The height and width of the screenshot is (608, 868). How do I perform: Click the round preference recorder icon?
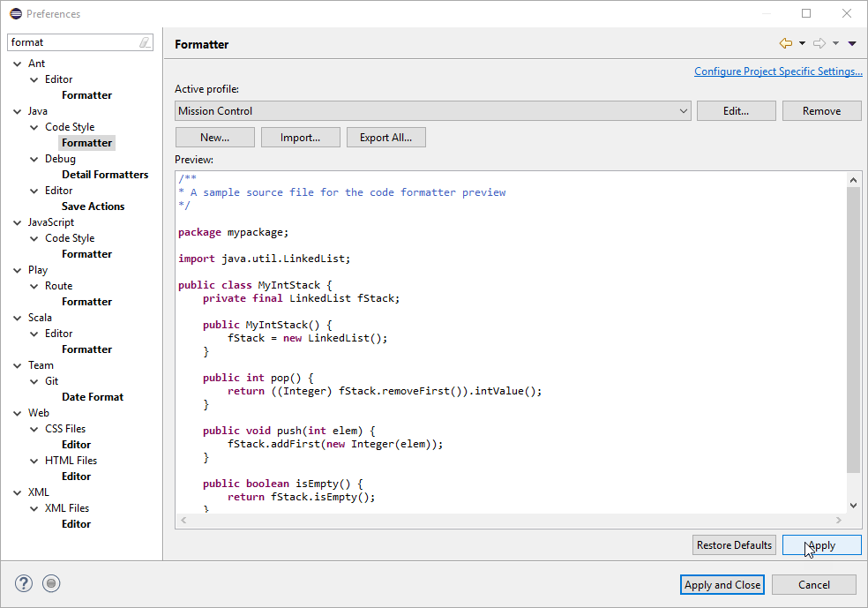click(x=51, y=583)
